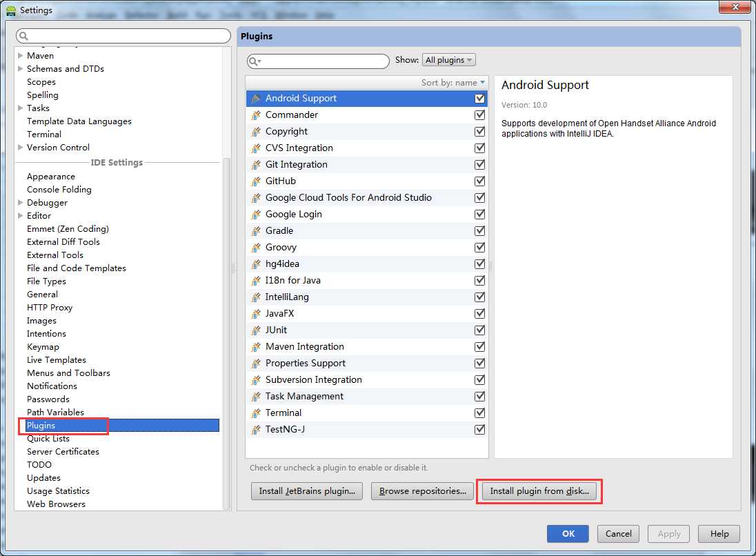This screenshot has height=556, width=756.
Task: Go to Live Templates settings
Action: [x=57, y=359]
